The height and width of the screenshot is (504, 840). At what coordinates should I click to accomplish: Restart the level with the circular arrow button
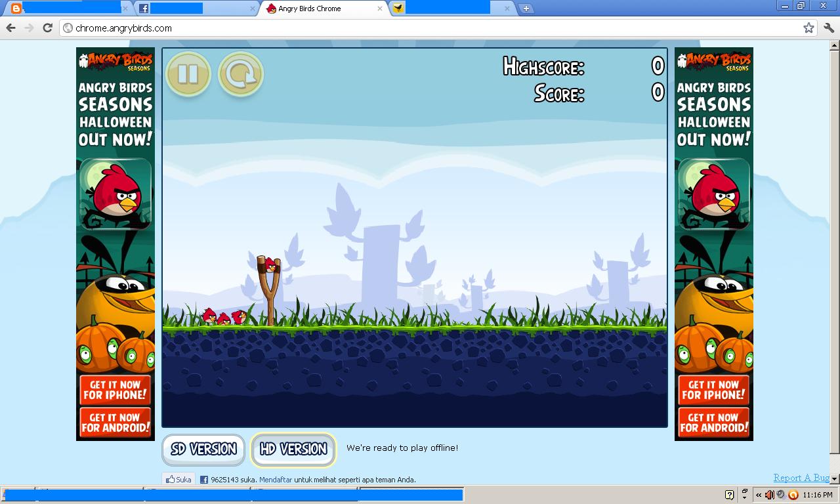240,74
